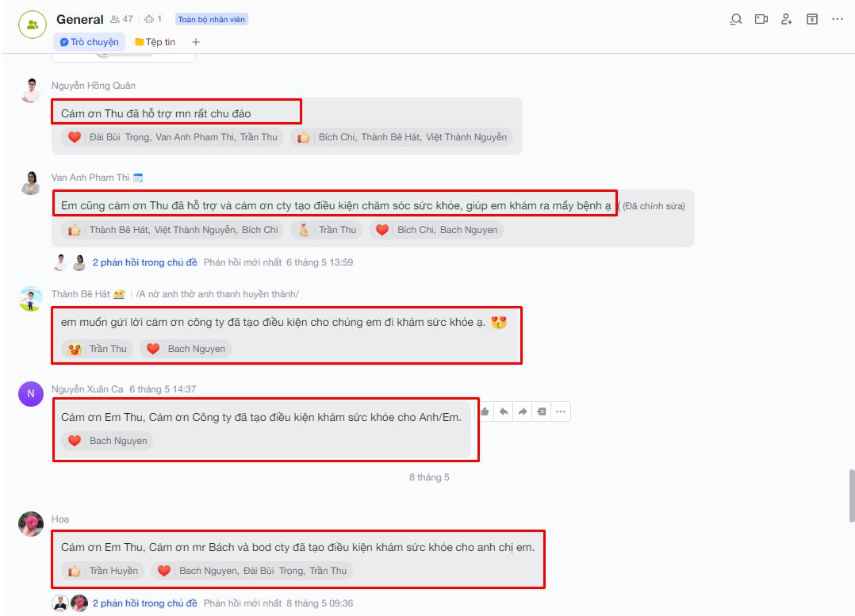Image resolution: width=855 pixels, height=616 pixels.
Task: Add a new tab with plus icon
Action: point(196,42)
